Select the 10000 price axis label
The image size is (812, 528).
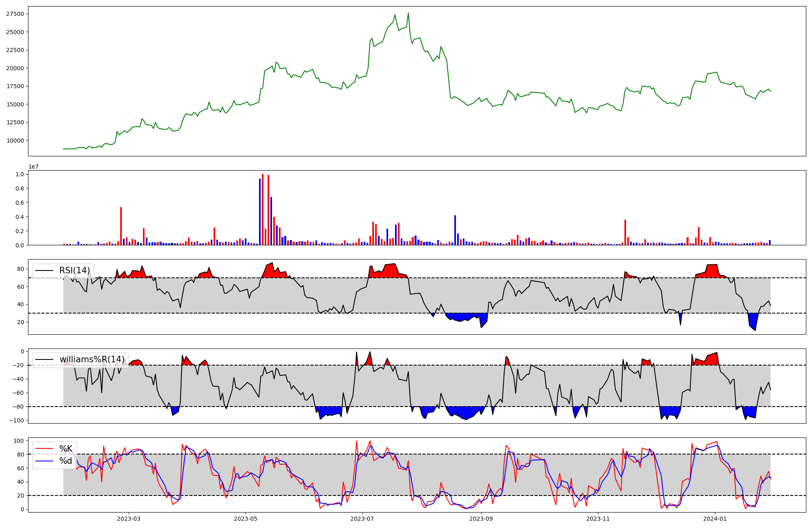coord(15,141)
